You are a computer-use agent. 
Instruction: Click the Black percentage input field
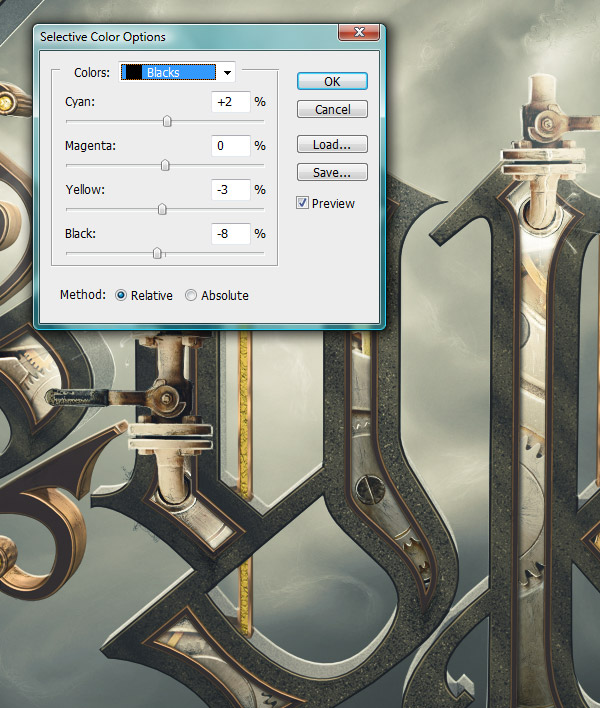[231, 234]
